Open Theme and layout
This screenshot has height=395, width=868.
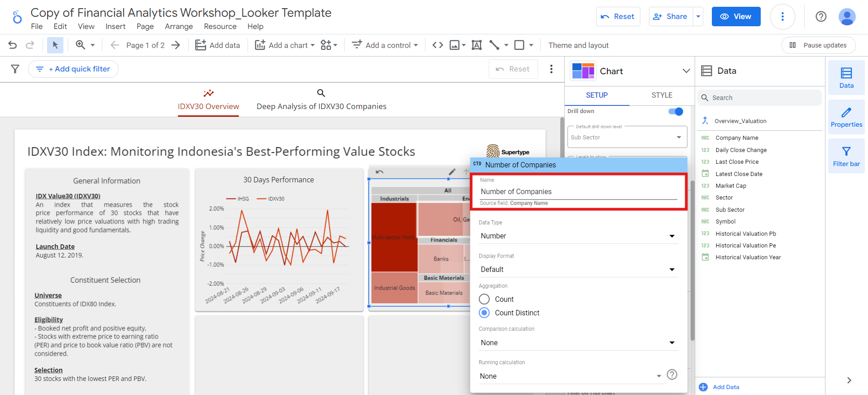[578, 45]
